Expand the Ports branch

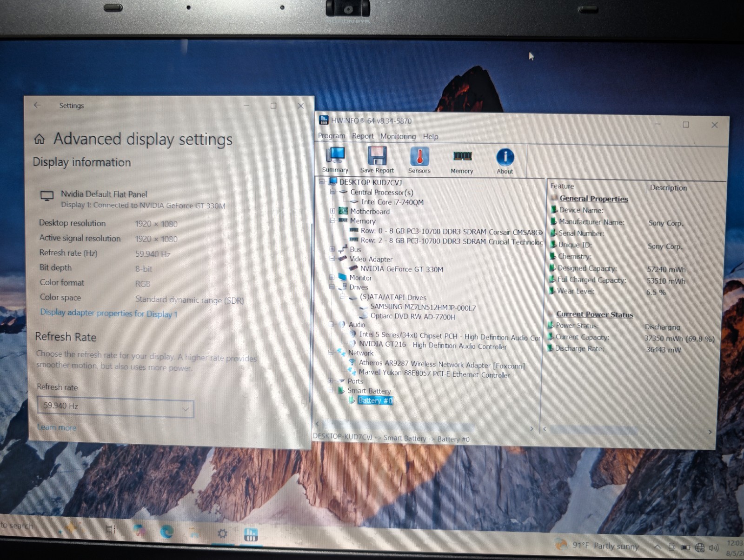(330, 380)
